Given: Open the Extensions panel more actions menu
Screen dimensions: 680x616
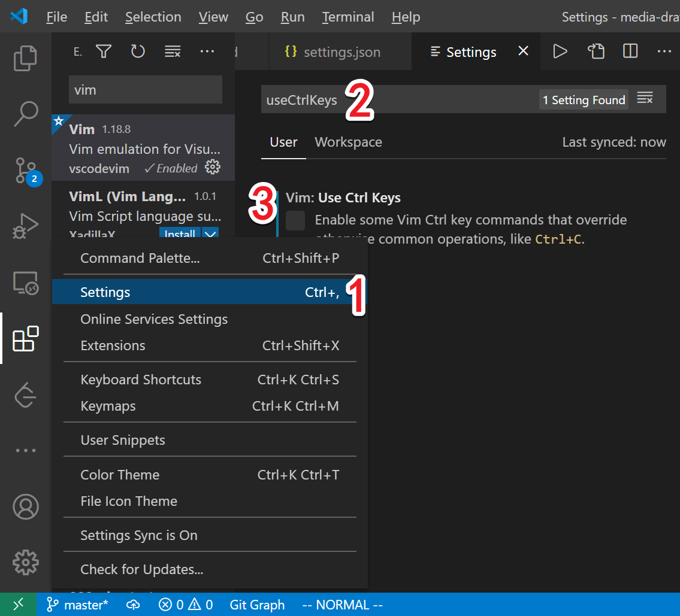Looking at the screenshot, I should [207, 51].
